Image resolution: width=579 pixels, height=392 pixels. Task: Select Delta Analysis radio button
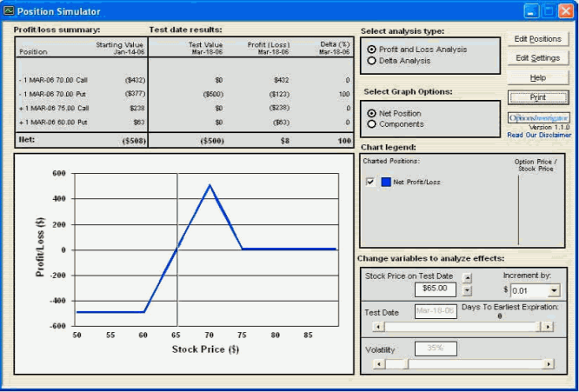tap(373, 61)
